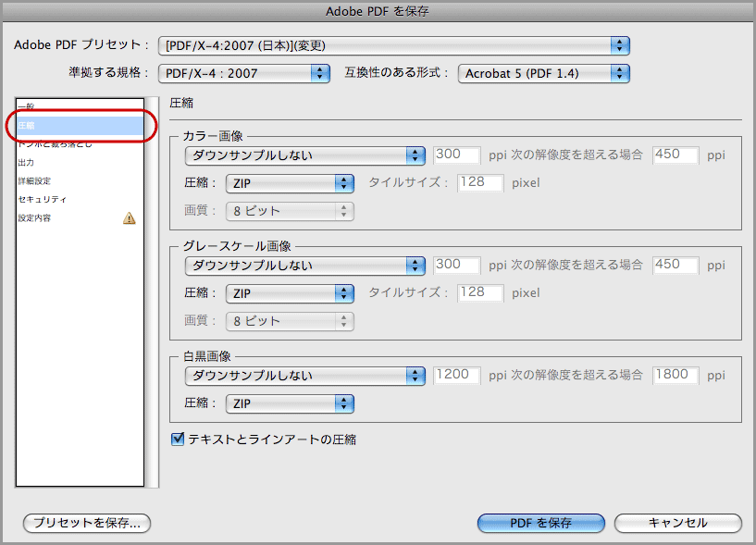Screen dimensions: 756x545
Task: Click グレースケール画像 300 ppi field
Action: pos(456,265)
